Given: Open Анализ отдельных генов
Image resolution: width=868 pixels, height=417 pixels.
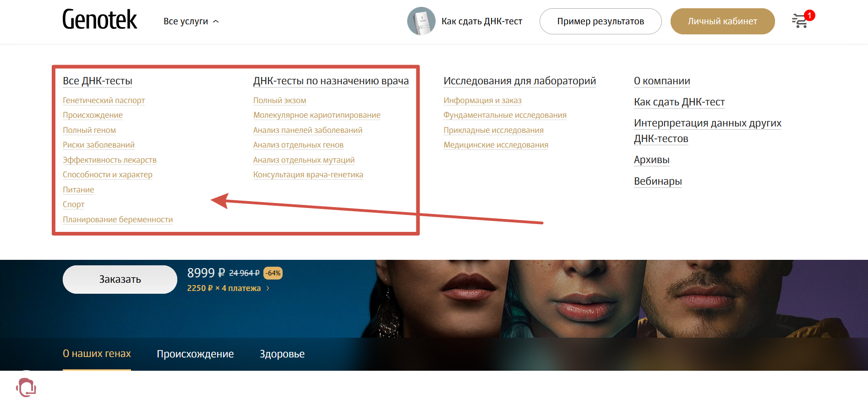Looking at the screenshot, I should coord(298,145).
